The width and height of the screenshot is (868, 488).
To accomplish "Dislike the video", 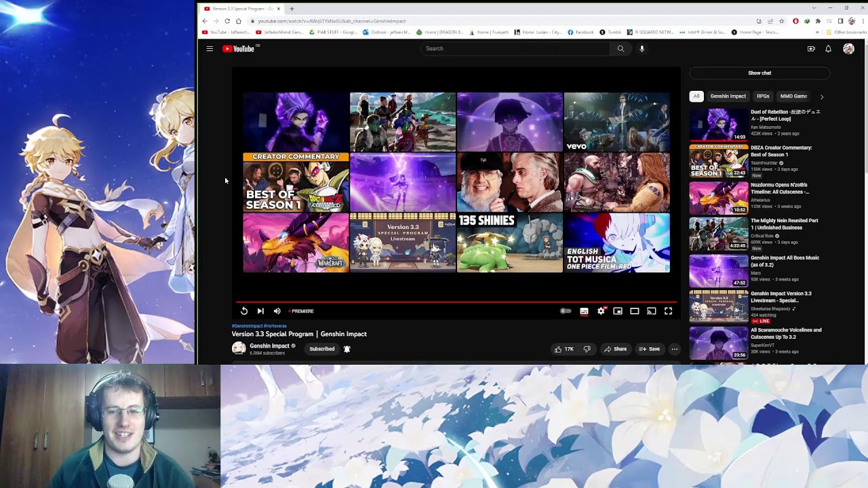I will point(587,349).
